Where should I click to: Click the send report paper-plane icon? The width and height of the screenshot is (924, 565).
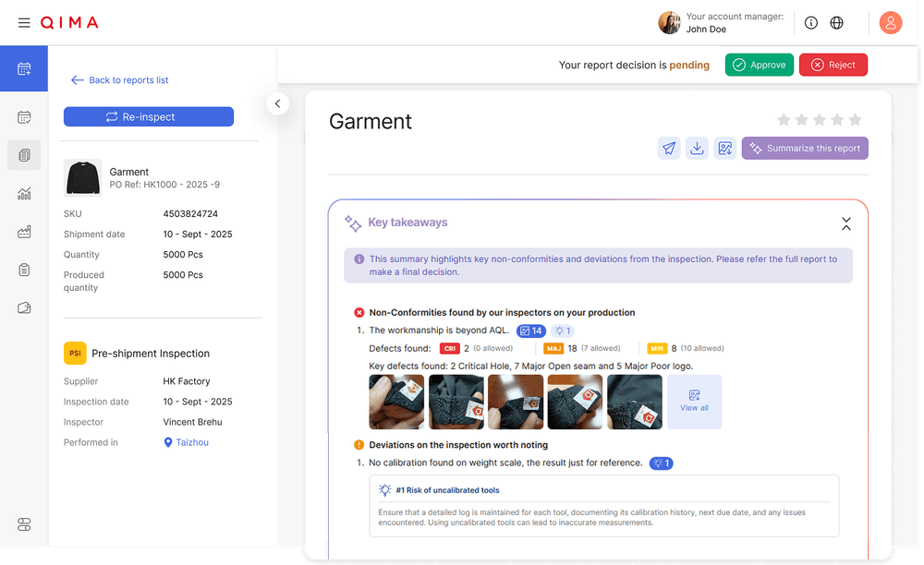tap(669, 148)
